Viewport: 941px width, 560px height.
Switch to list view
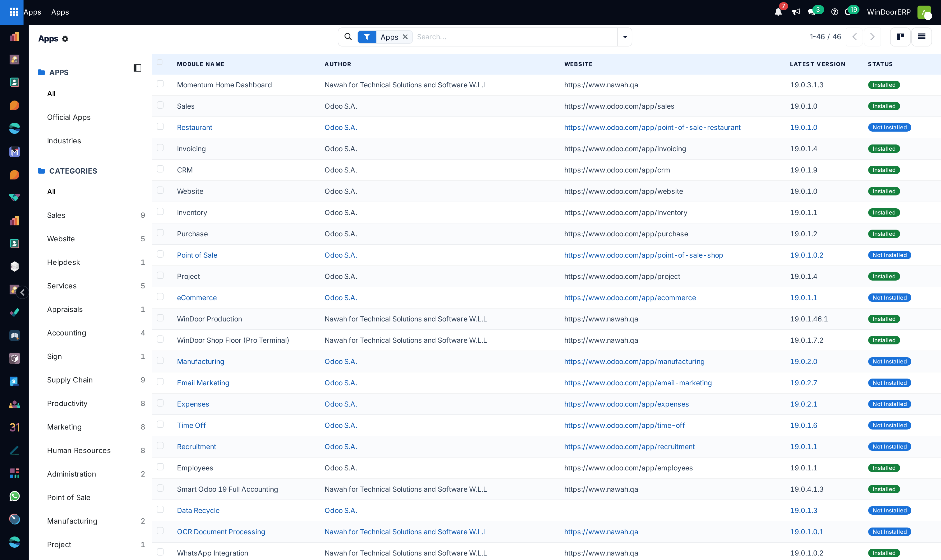[921, 37]
